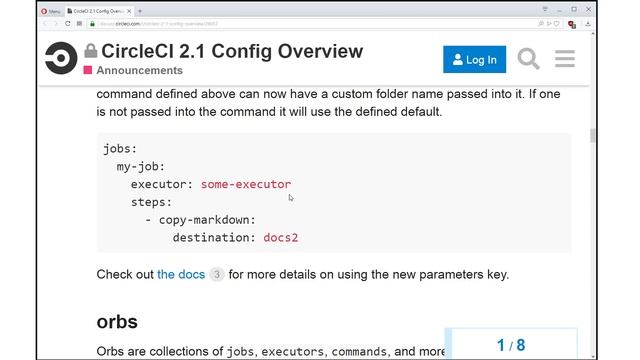640x360 pixels.
Task: Open the search magnifier in page header
Action: (528, 59)
